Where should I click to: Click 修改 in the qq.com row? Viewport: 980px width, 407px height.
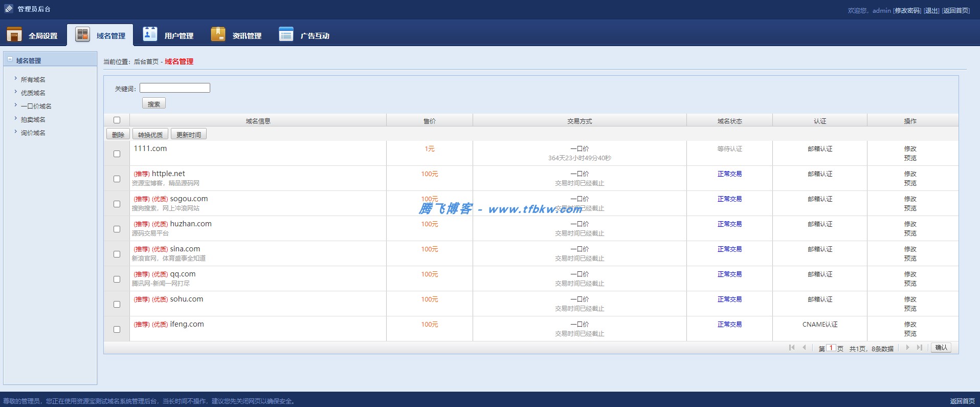coord(910,274)
